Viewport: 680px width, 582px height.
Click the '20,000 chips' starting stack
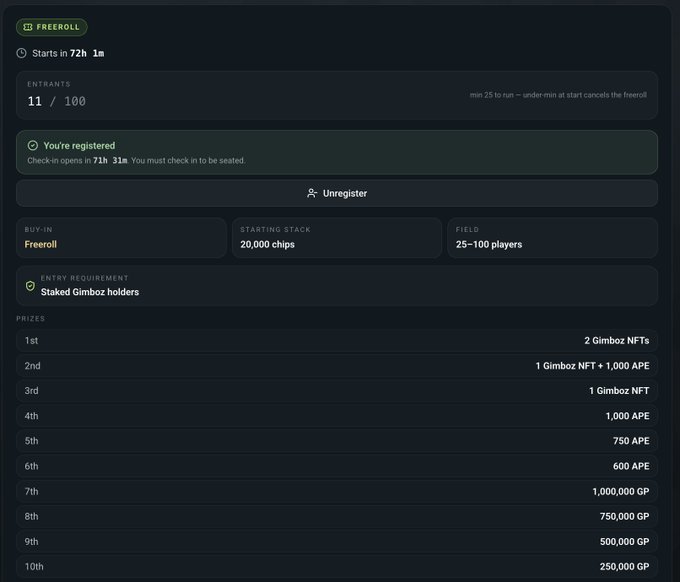point(267,244)
